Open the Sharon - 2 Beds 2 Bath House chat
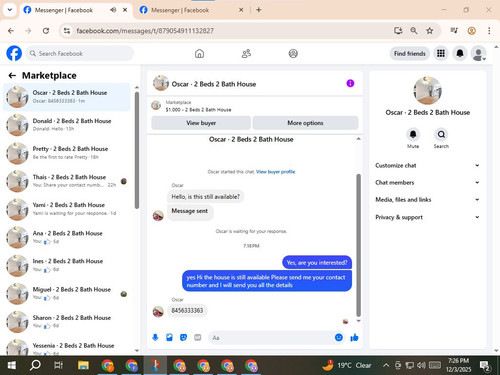The width and height of the screenshot is (500, 375). pyautogui.click(x=67, y=321)
